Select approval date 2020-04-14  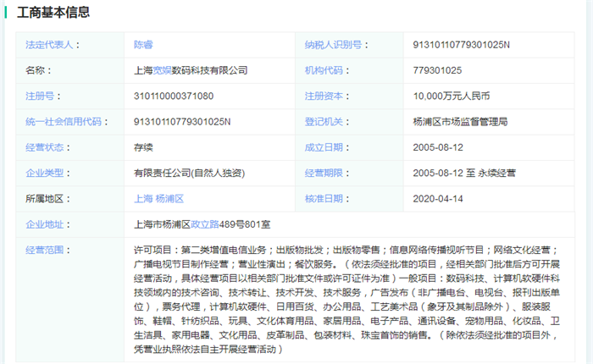(438, 199)
